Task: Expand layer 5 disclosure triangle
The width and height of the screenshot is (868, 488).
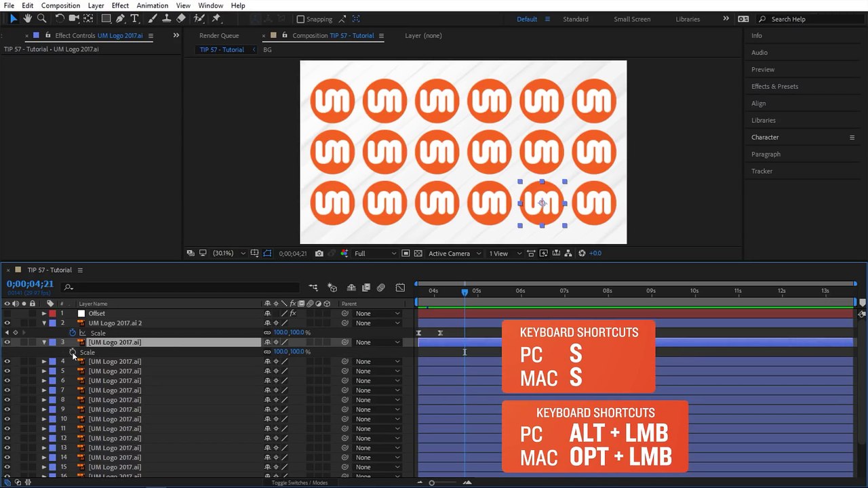Action: [44, 371]
